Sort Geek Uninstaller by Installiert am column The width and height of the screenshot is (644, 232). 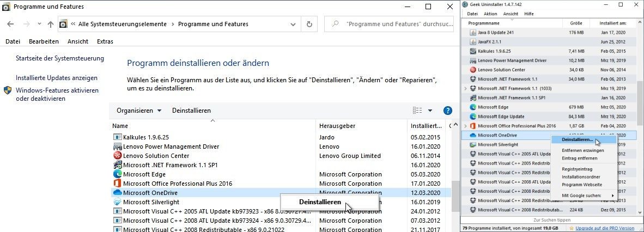coord(612,23)
